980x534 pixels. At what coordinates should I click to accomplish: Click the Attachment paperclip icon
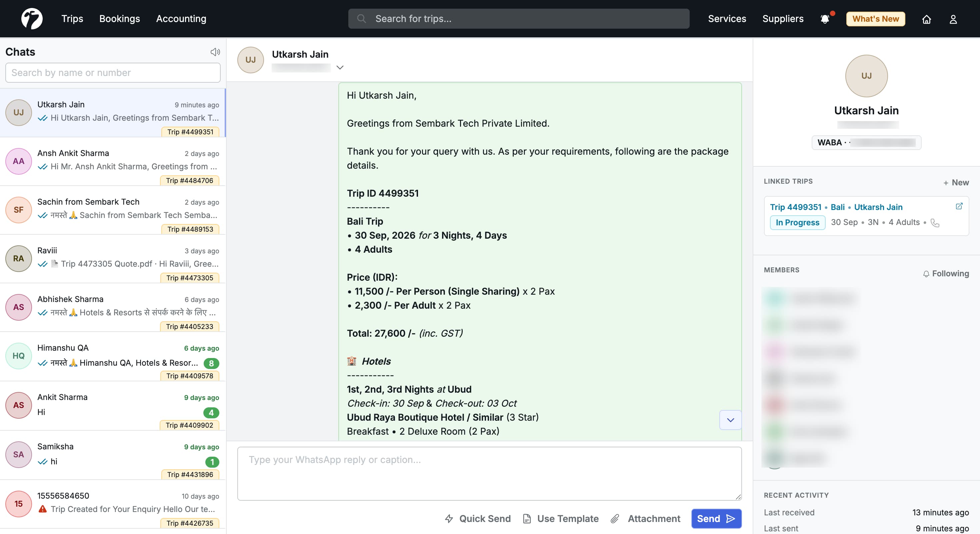[x=615, y=518]
